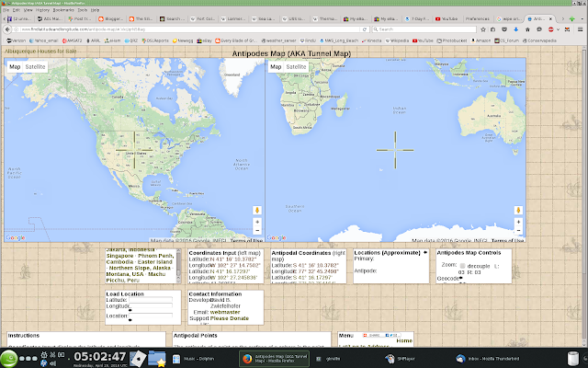The height and width of the screenshot is (368, 588).
Task: Zoom in on the right antipode map
Action: click(x=518, y=222)
